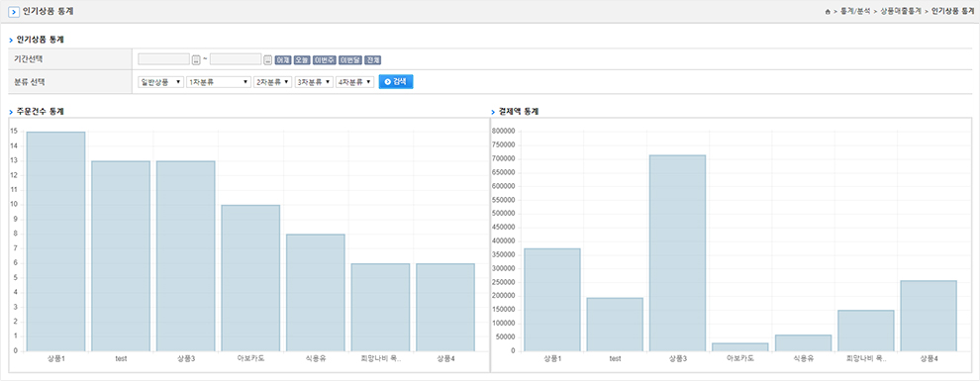Expand the 2차분류 category dropdown

tap(273, 82)
